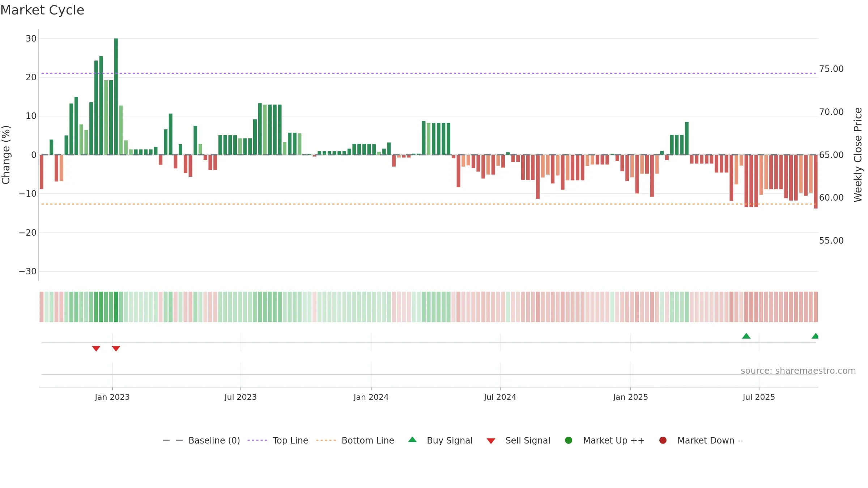Click the −20 left axis tick label

[28, 233]
